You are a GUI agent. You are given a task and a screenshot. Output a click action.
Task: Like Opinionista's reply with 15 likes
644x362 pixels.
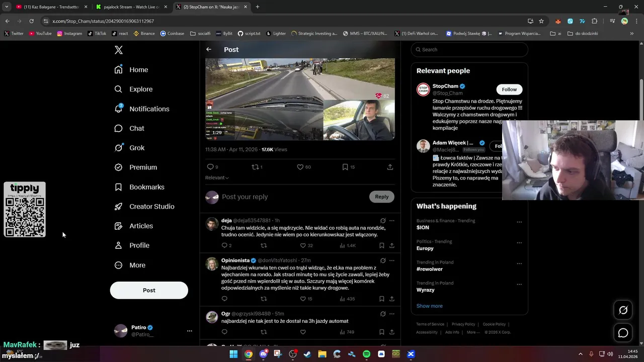click(x=306, y=299)
